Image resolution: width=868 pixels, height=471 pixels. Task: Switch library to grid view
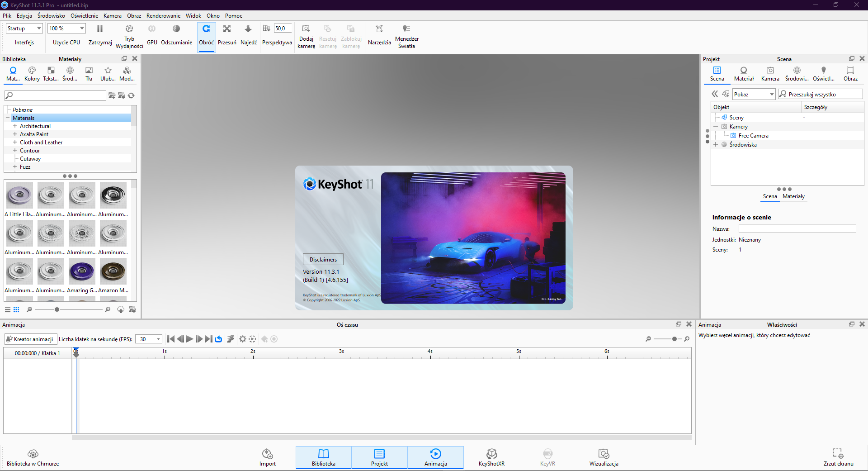tap(16, 309)
